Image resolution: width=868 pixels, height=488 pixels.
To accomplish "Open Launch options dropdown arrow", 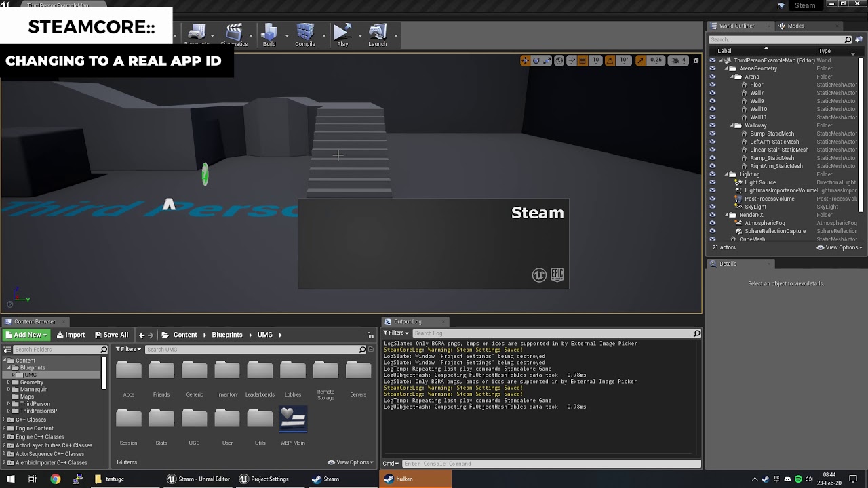I will (396, 35).
